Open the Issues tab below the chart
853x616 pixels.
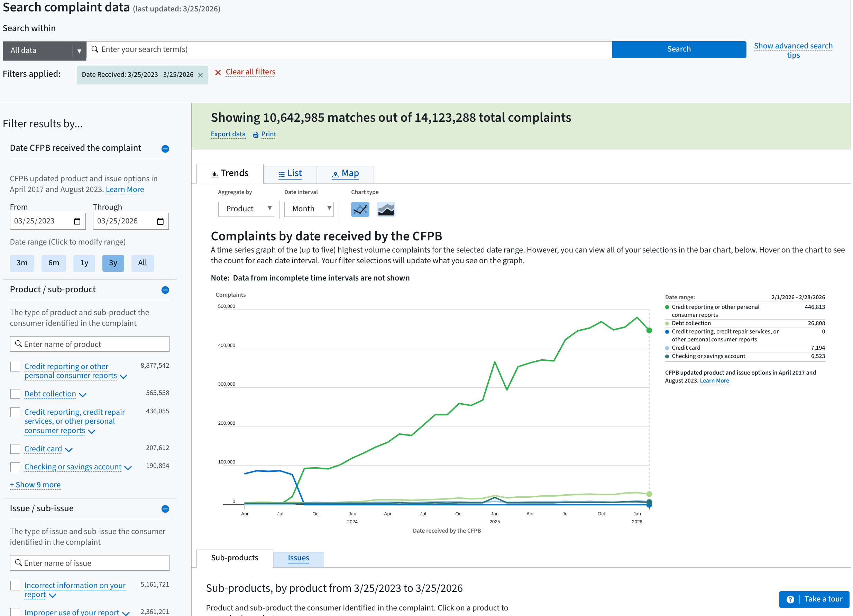point(298,558)
